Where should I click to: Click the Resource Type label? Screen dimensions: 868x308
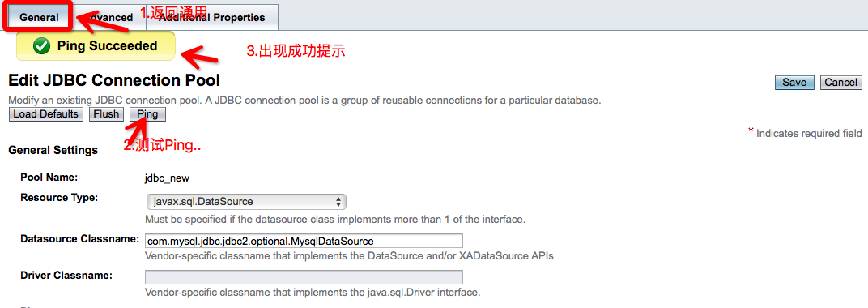click(59, 197)
